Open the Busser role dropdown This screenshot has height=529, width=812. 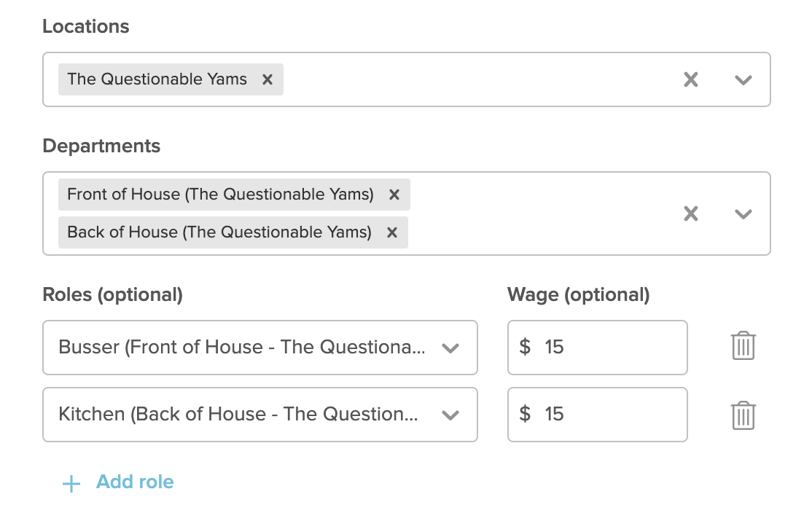[x=260, y=348]
